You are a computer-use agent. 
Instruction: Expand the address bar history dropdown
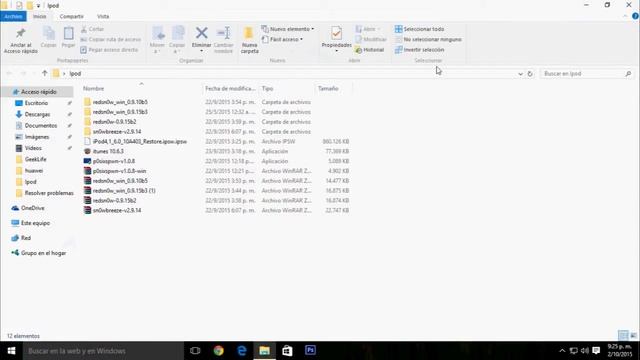pos(520,74)
